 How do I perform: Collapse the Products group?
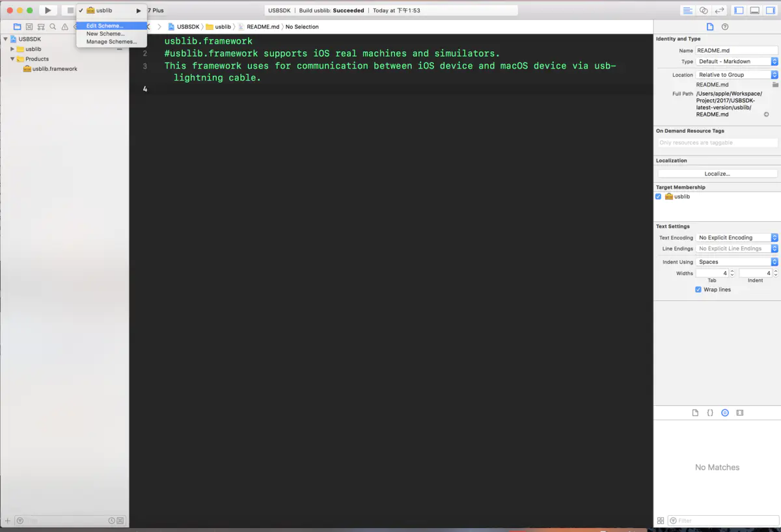(x=12, y=59)
